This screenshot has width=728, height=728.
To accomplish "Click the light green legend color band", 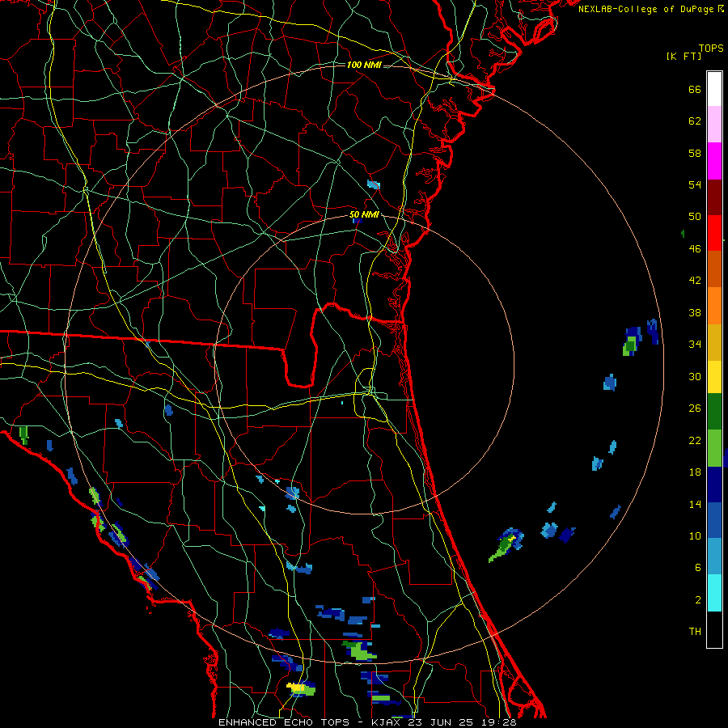I will click(x=714, y=448).
